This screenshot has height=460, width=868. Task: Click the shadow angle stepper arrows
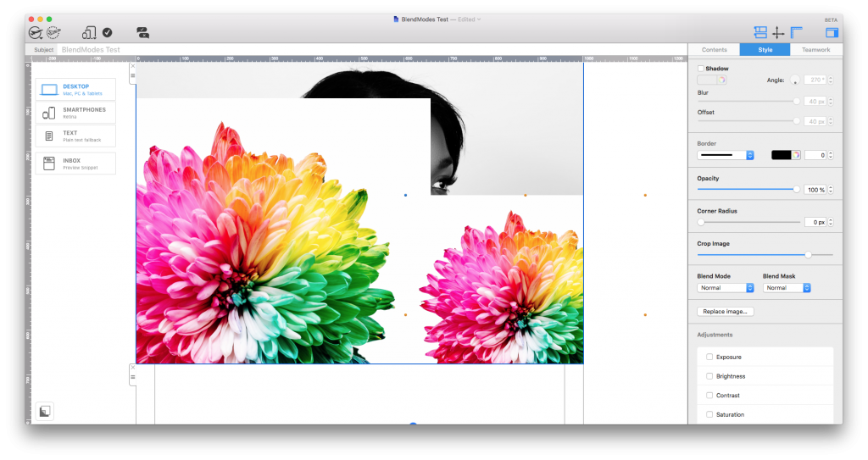coord(831,80)
